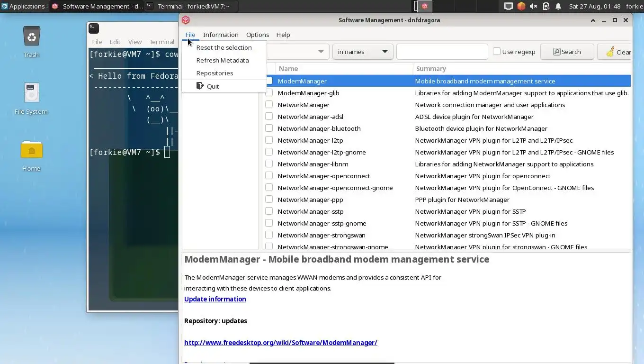The height and width of the screenshot is (364, 644).
Task: Select the NetworkManager-openconnect package row
Action: click(x=447, y=176)
